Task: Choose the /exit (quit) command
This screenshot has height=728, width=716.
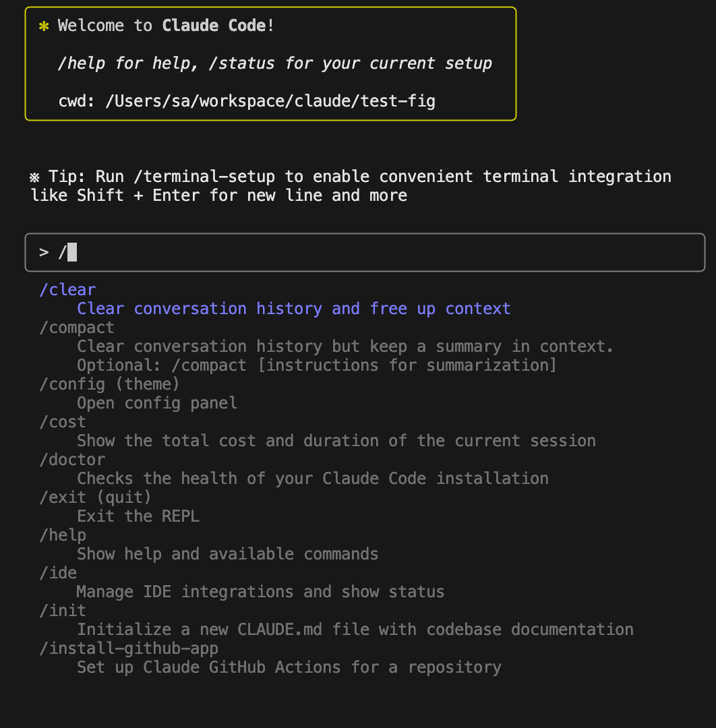Action: pyautogui.click(x=96, y=497)
